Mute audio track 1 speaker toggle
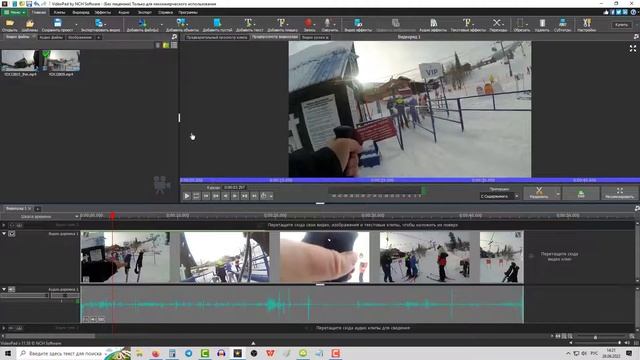The image size is (640, 360). tap(12, 289)
